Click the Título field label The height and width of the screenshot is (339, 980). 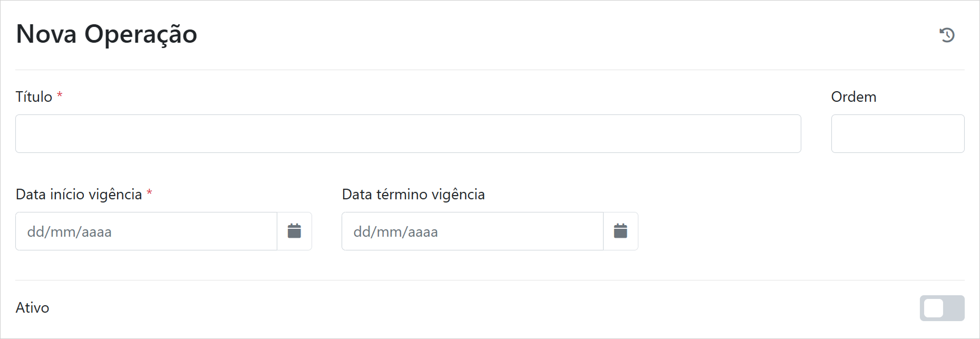pyautogui.click(x=34, y=97)
